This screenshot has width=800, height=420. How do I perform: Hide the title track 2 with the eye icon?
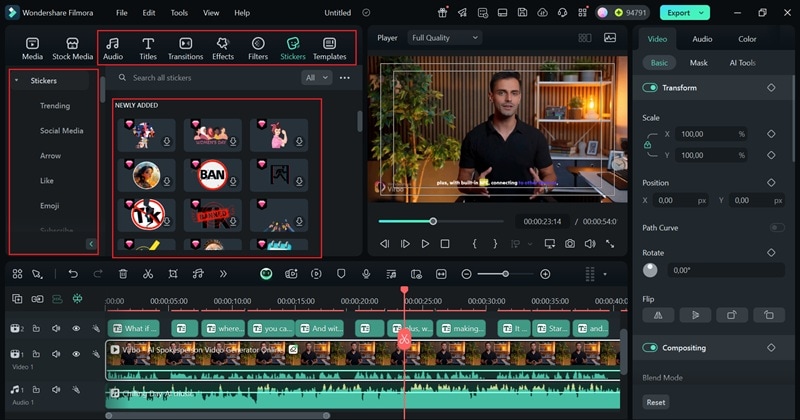[x=76, y=329]
